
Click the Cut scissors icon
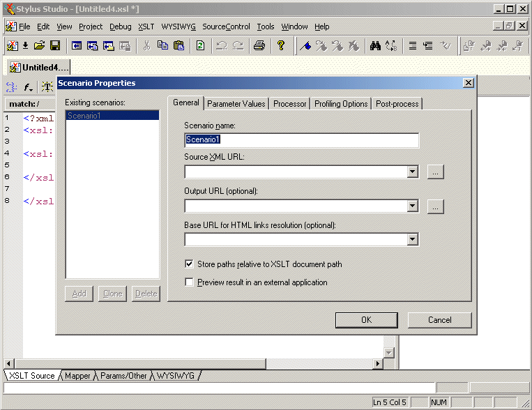coord(147,46)
